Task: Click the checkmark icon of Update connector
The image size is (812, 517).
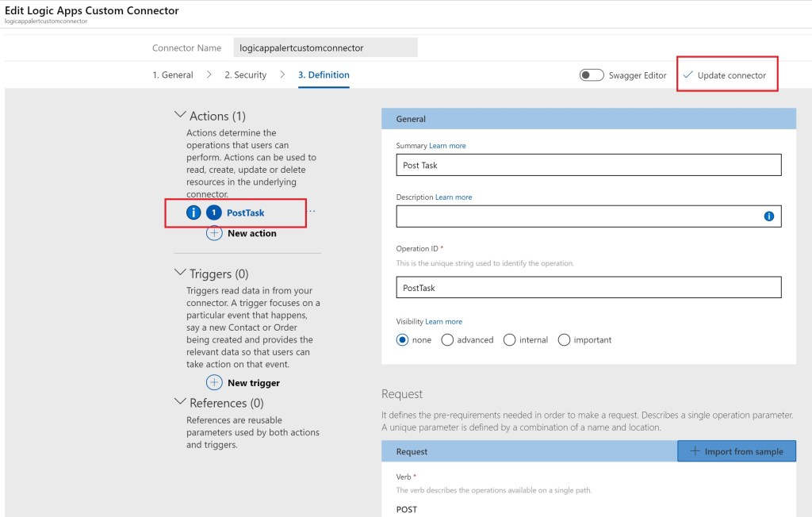Action: pyautogui.click(x=688, y=75)
